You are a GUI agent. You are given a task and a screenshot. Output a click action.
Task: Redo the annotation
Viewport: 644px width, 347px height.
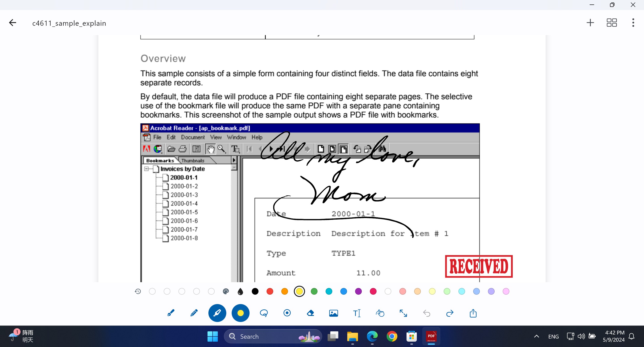coord(449,313)
